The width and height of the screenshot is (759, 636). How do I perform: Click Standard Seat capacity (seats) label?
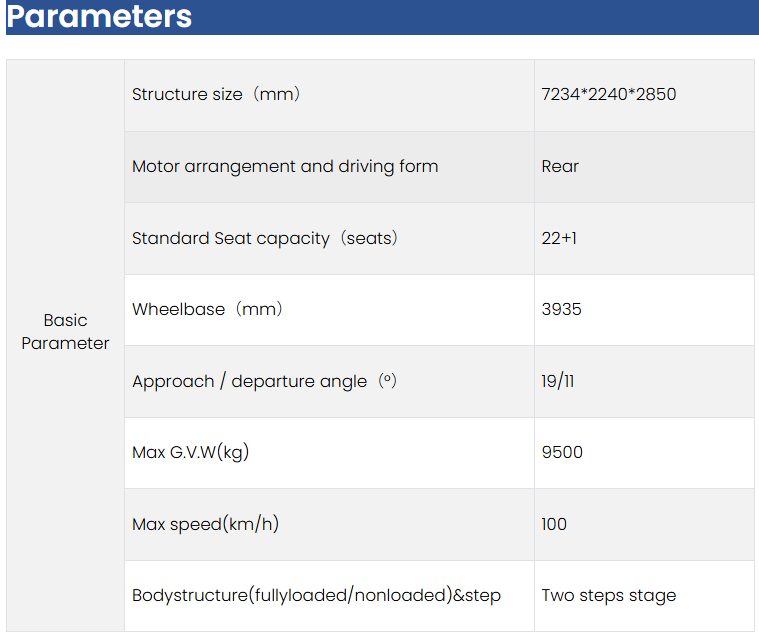click(265, 238)
